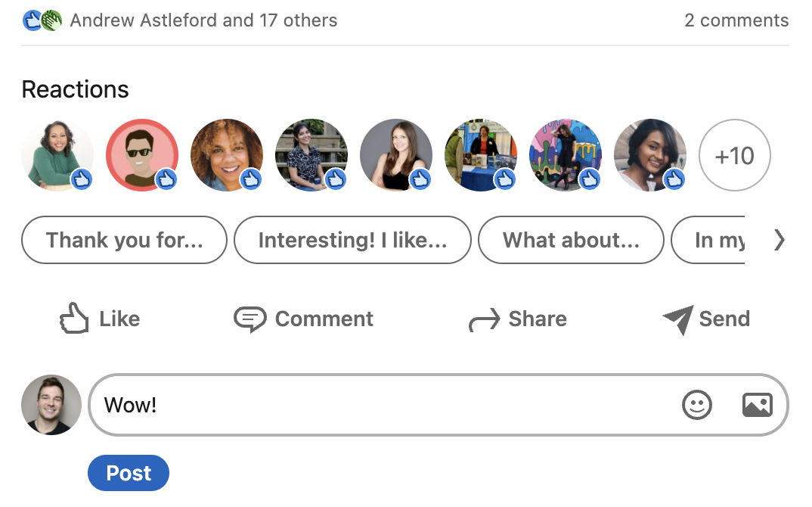Click the comment text field containing "Wow!"

coord(378,405)
